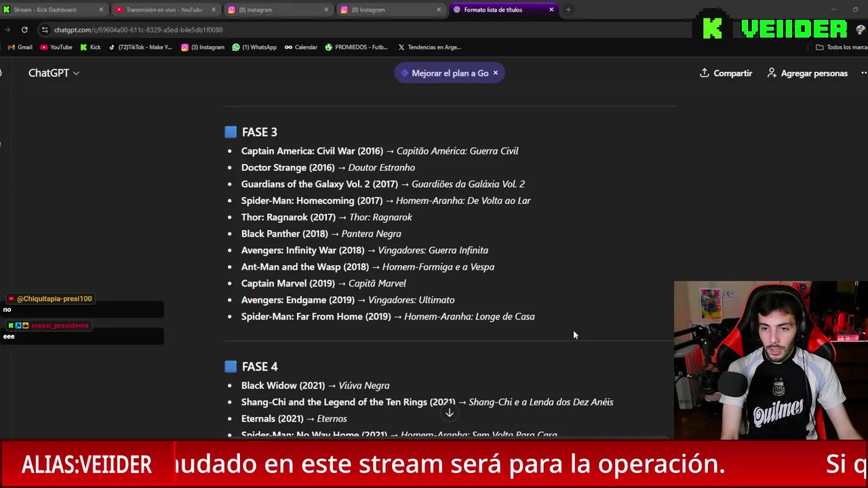Click the Black Widow (2021) line
This screenshot has height=488, width=868.
click(315, 386)
